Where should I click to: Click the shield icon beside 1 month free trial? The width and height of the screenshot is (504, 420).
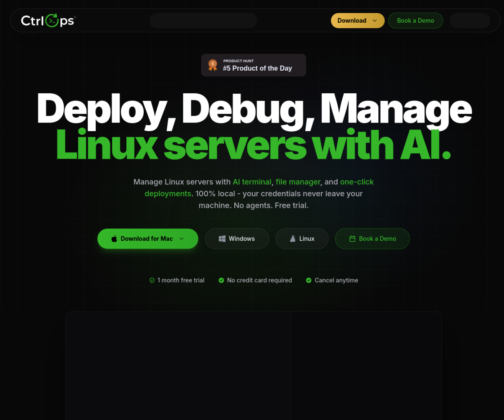click(x=152, y=280)
